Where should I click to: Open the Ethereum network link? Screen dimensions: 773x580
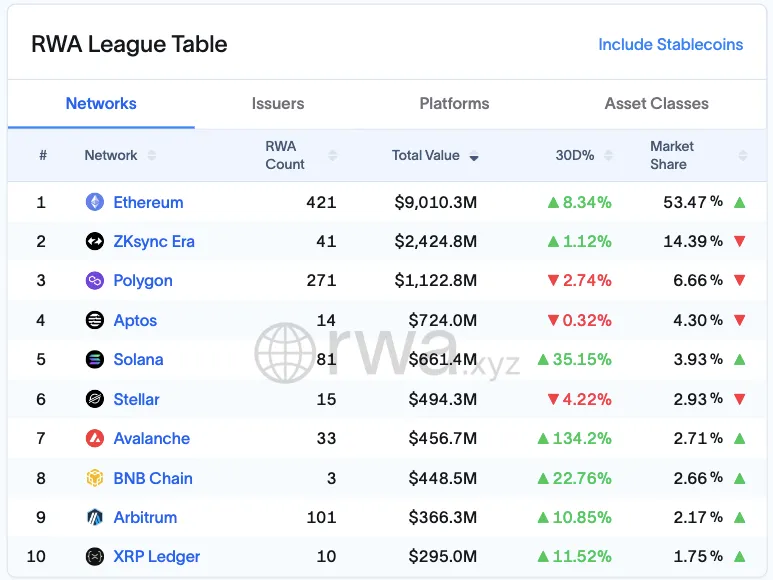point(148,202)
